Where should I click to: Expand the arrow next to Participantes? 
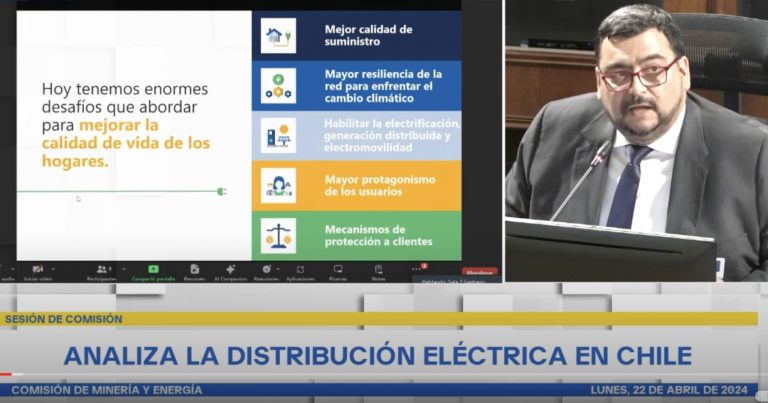pyautogui.click(x=123, y=268)
